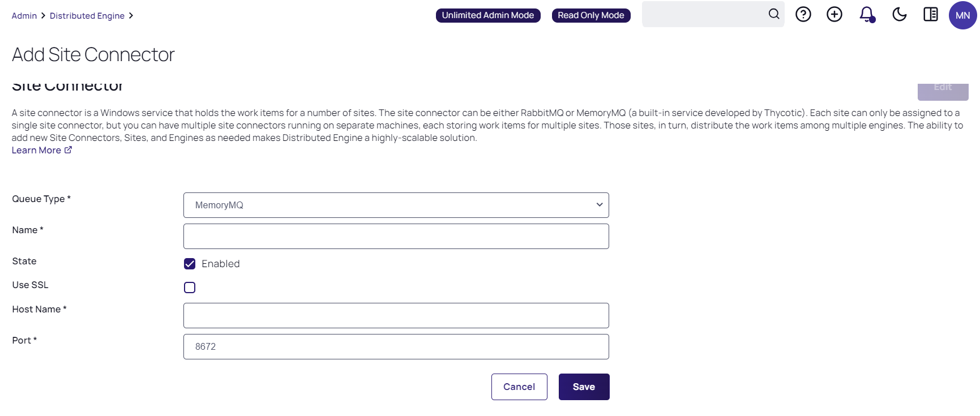Click chevron after Distributed Engine breadcrumb

131,16
